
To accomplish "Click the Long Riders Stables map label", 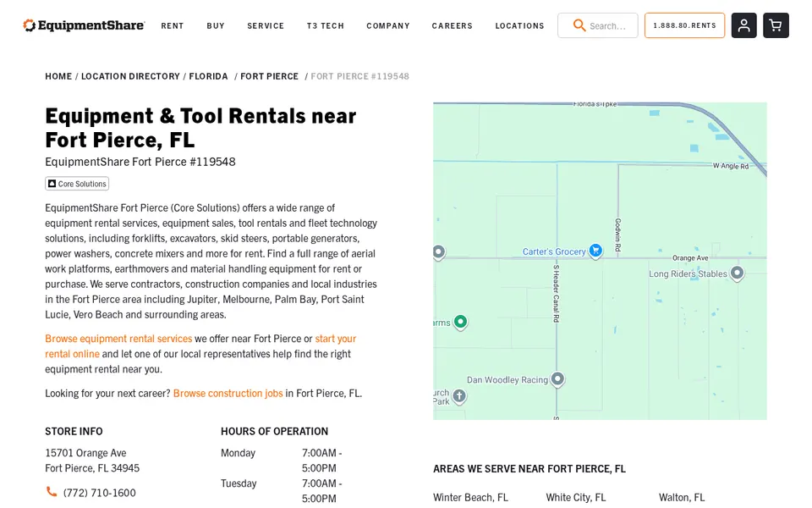I will click(x=688, y=273).
